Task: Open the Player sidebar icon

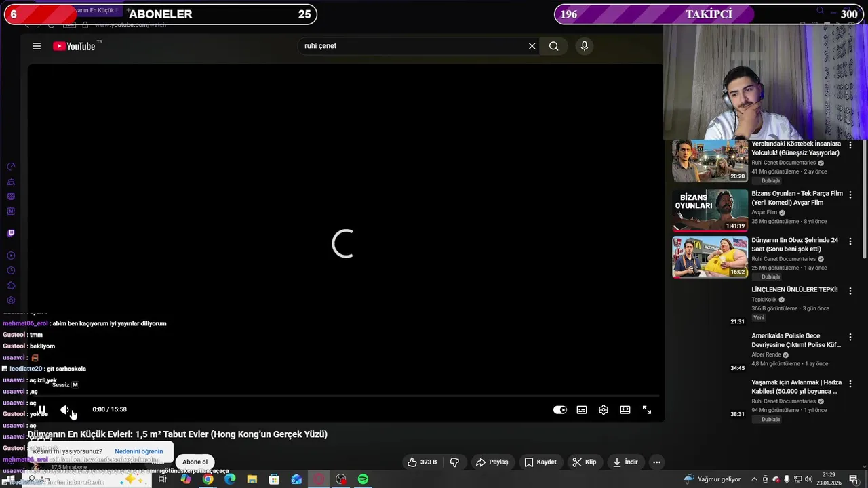Action: (x=11, y=256)
